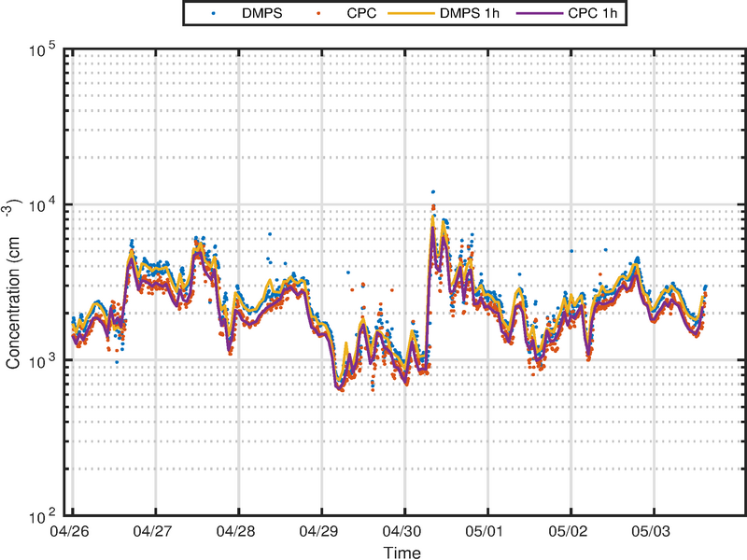The height and width of the screenshot is (560, 747).
Task: Click the purple CPC 1h legend line
Action: [540, 13]
